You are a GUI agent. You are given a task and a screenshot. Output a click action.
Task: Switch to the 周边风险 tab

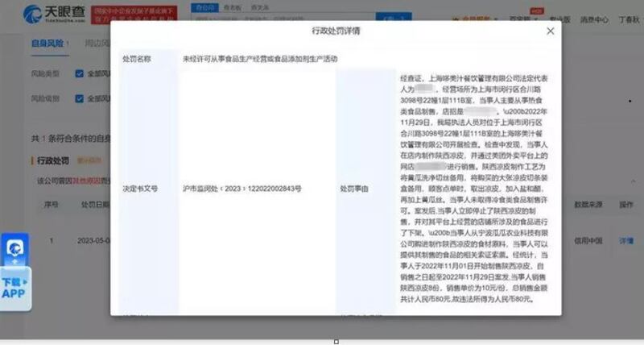click(97, 44)
